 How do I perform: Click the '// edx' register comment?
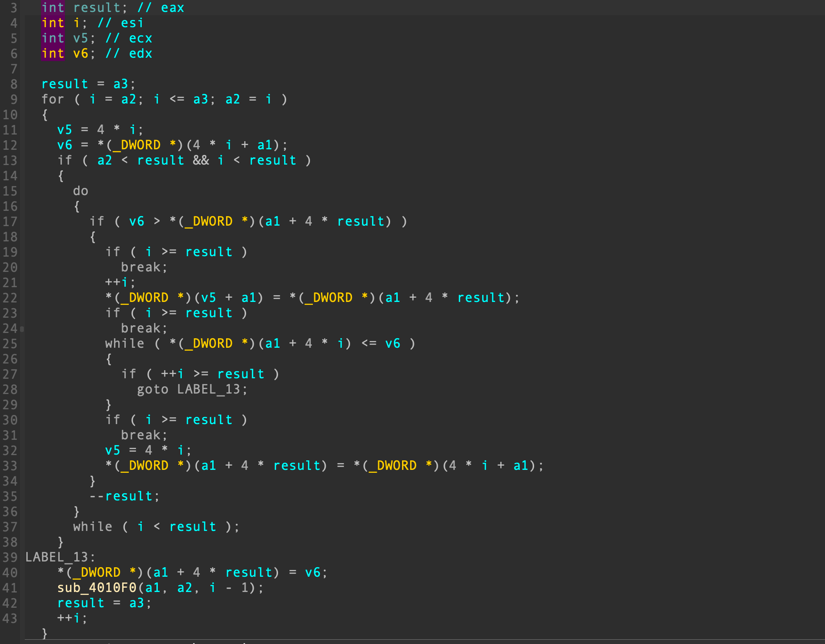129,53
